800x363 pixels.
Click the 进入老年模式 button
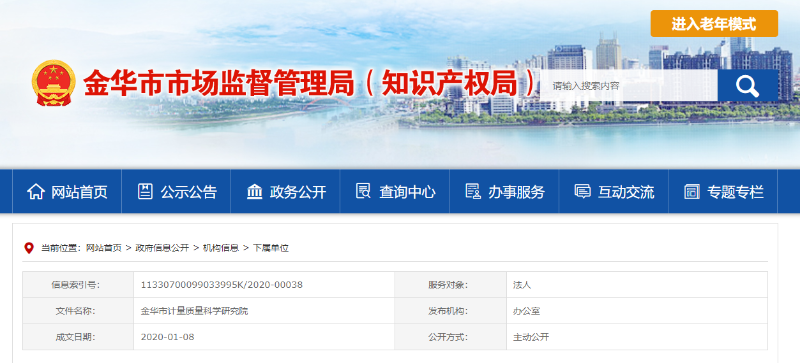click(x=714, y=23)
